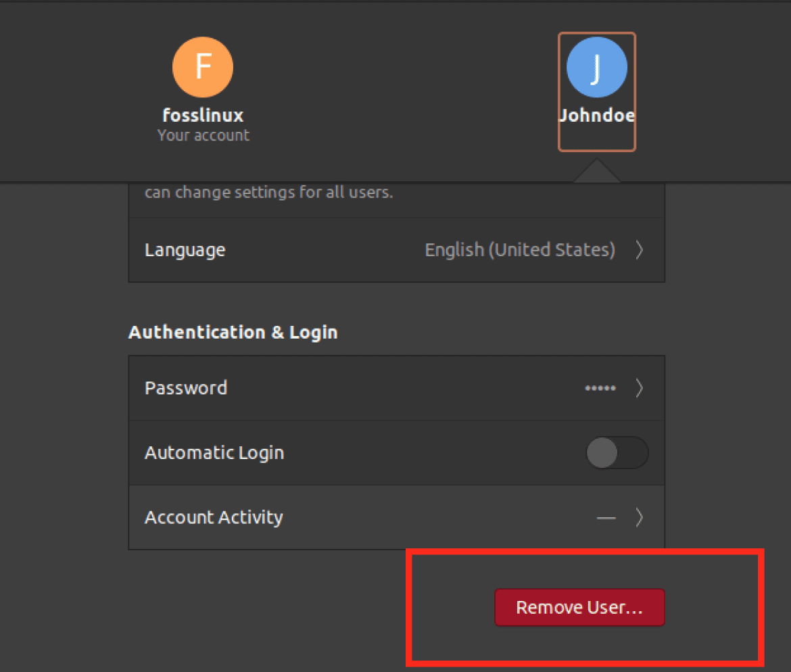
Task: Switch to the Johndoe account tab
Action: pyautogui.click(x=597, y=91)
